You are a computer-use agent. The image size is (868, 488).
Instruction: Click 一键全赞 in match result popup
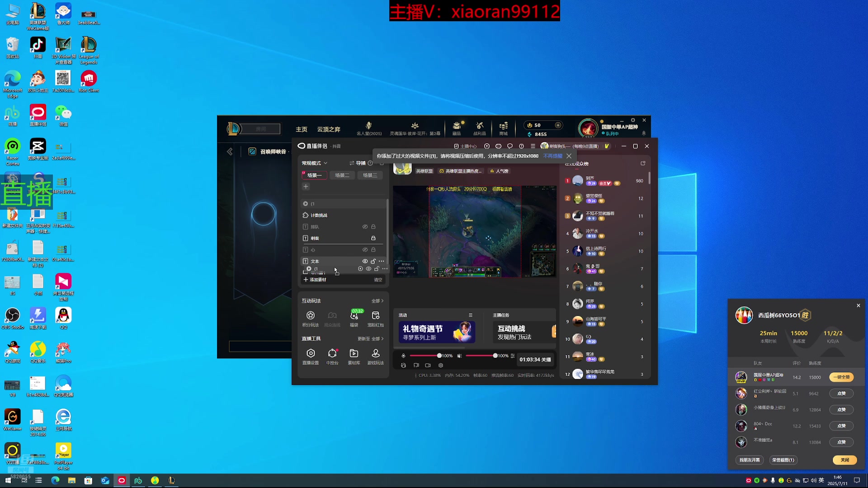point(841,377)
